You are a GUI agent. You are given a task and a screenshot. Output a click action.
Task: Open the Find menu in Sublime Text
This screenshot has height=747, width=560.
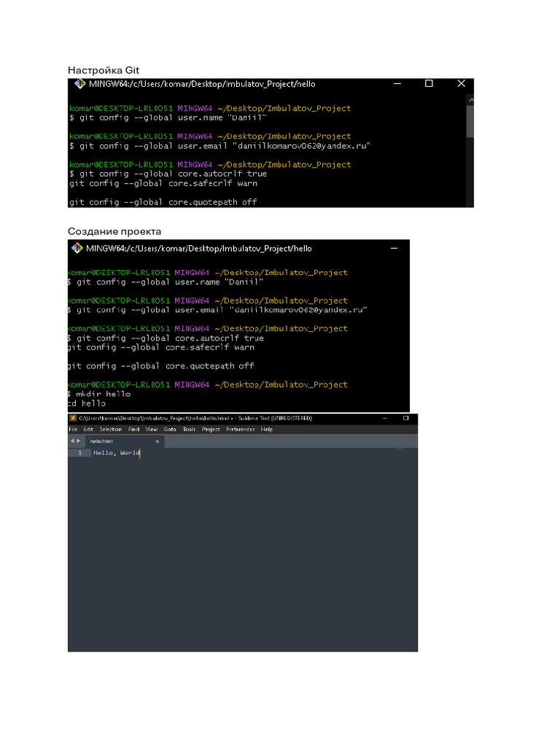click(x=134, y=429)
